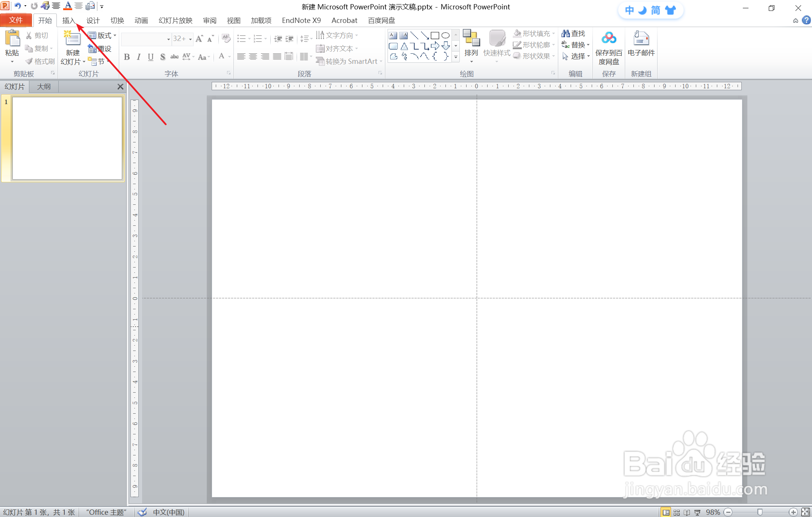Screen dimensions: 812x517
Task: Click the Paste clipboard icon
Action: 12,39
